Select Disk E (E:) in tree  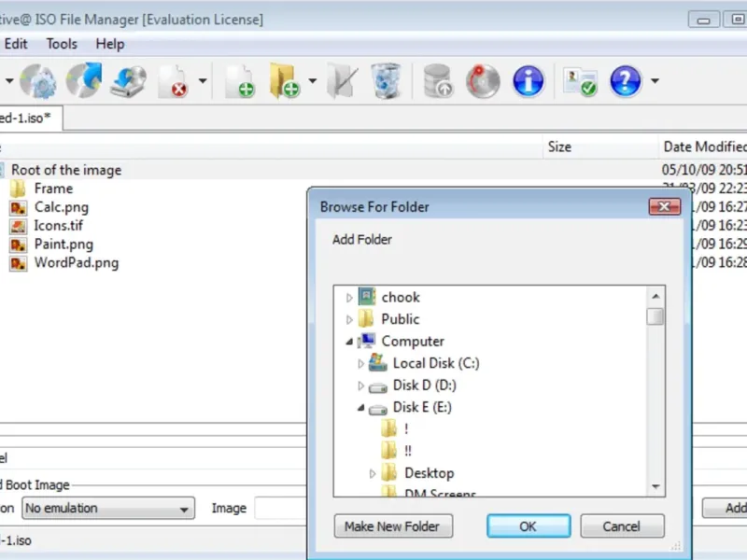[x=422, y=407]
